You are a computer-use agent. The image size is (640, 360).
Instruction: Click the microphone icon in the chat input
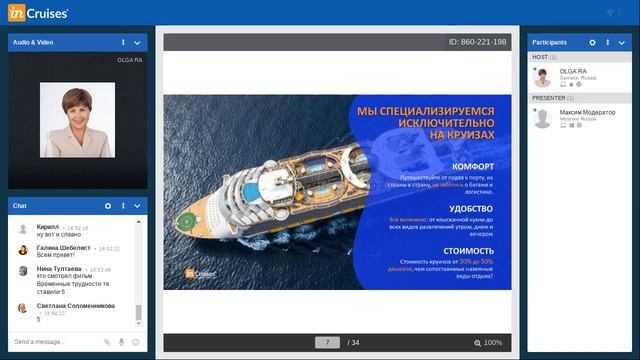(122, 342)
